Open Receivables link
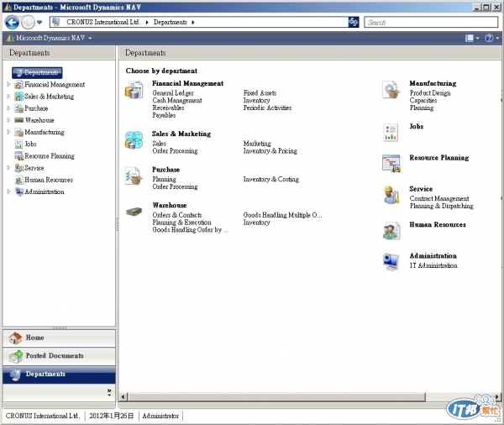504x425 pixels. (169, 108)
